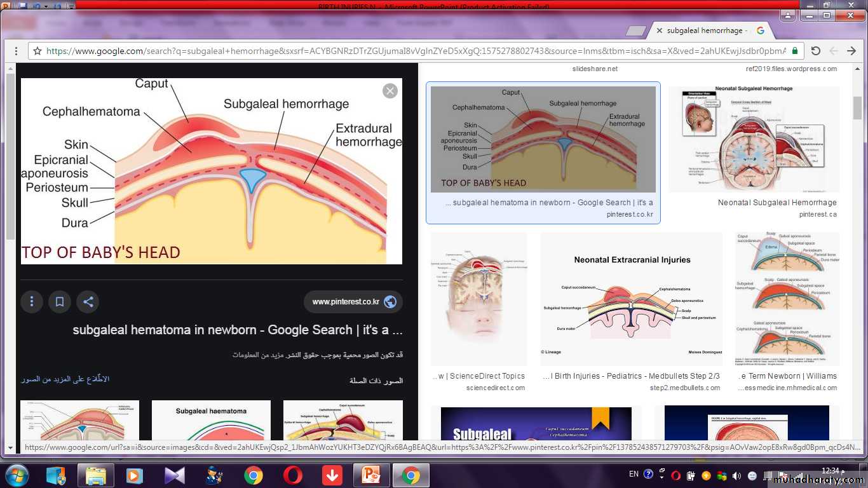Select the Neonatal Extracranial Injuries image result
Image resolution: width=868 pixels, height=488 pixels.
(632, 299)
